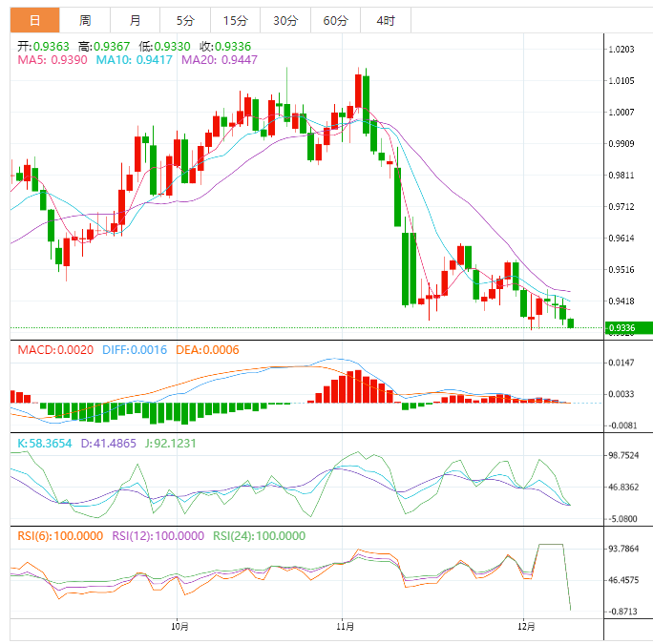Switch to the 4时 chart tab

point(386,20)
